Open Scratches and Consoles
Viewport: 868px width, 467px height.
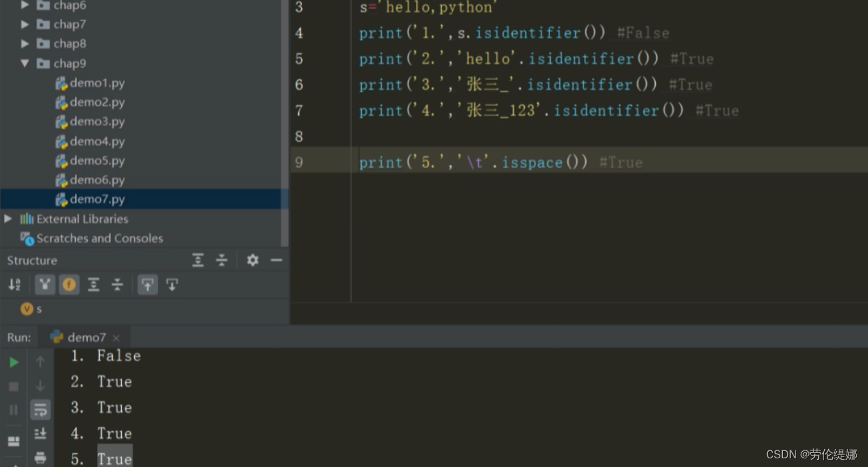(100, 238)
